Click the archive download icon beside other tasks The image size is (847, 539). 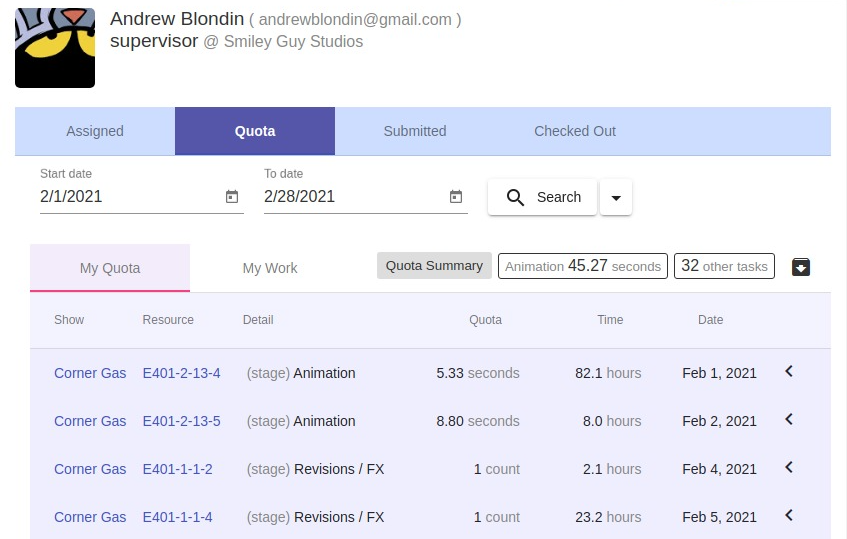(801, 266)
